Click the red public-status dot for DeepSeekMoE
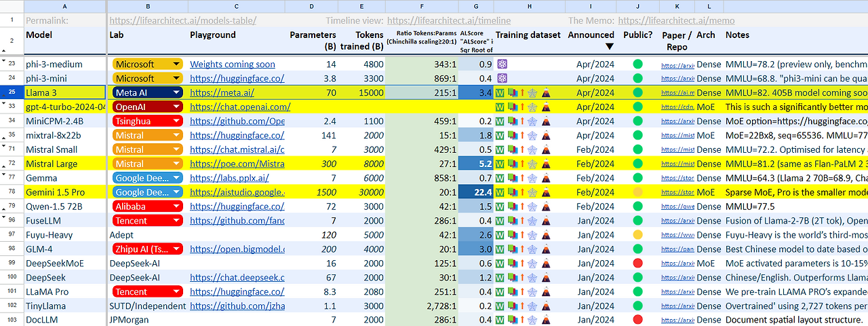Image resolution: width=868 pixels, height=326 pixels. pos(637,264)
